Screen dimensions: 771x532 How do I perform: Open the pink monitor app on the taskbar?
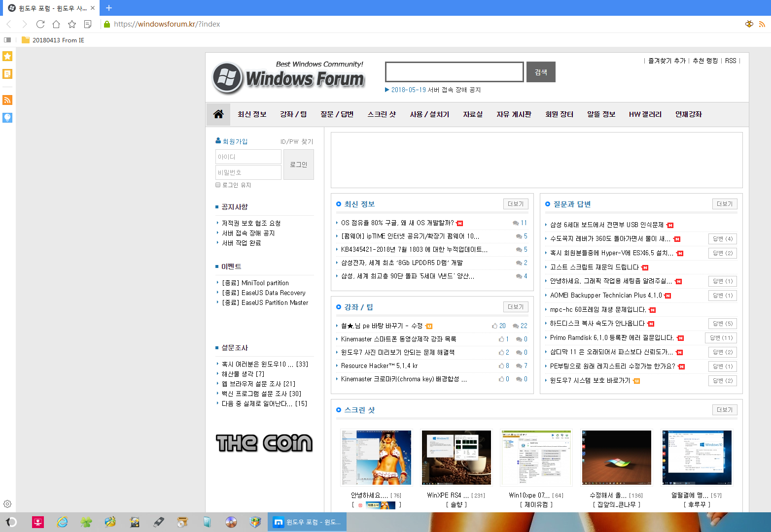[38, 522]
